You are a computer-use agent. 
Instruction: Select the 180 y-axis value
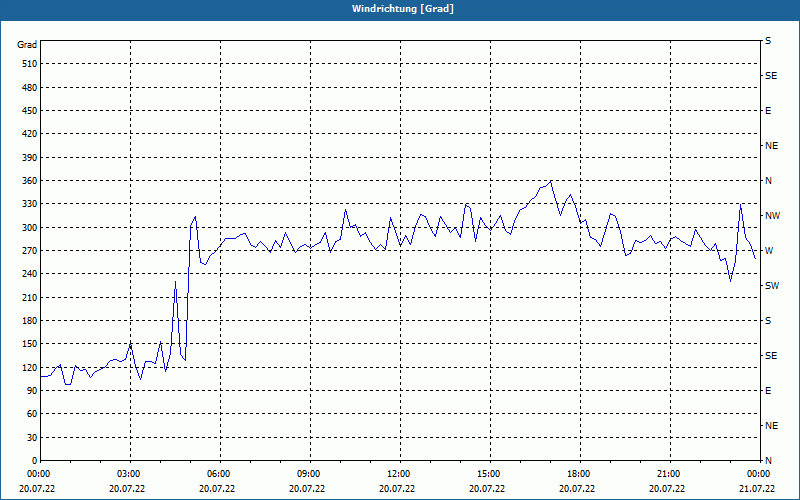[x=30, y=321]
